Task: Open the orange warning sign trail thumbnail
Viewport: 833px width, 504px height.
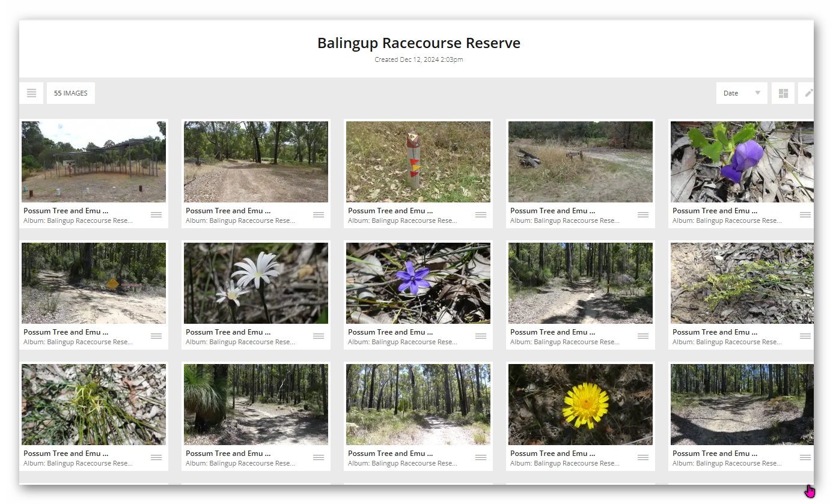Action: pos(93,283)
